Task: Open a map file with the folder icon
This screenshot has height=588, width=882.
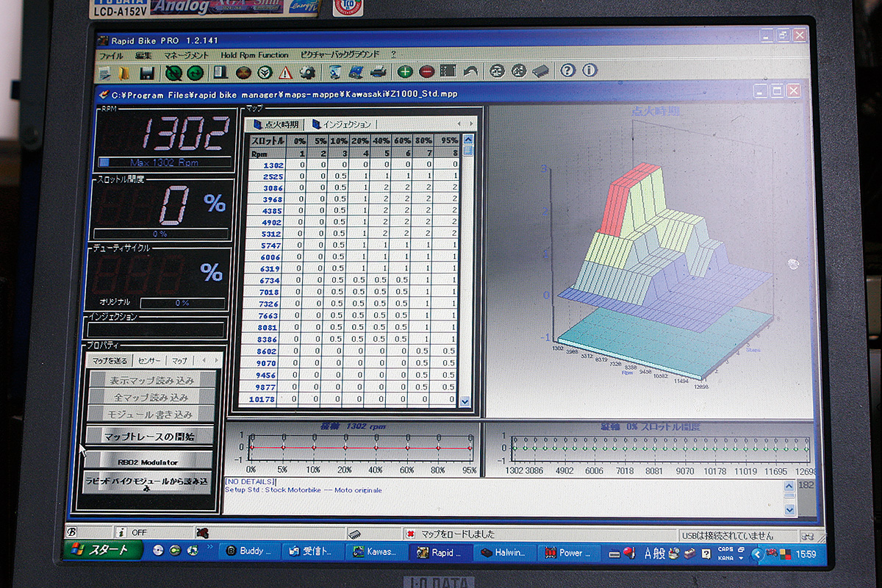Action: (124, 72)
